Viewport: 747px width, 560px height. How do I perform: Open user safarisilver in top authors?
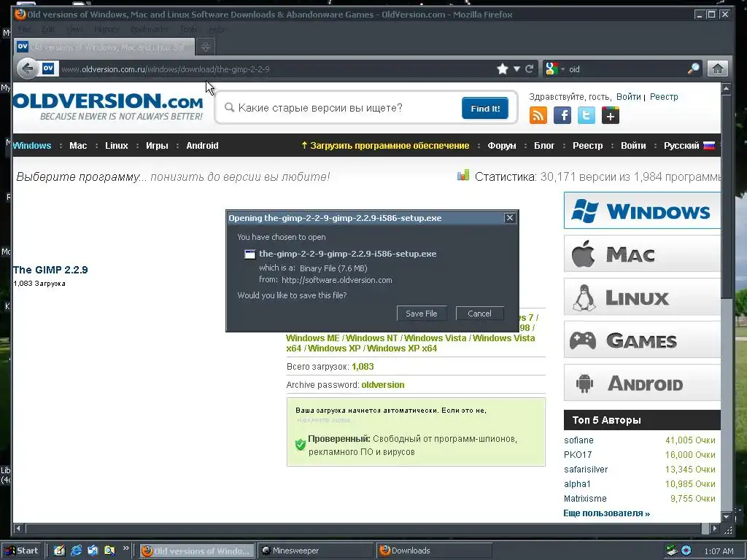pyautogui.click(x=586, y=469)
